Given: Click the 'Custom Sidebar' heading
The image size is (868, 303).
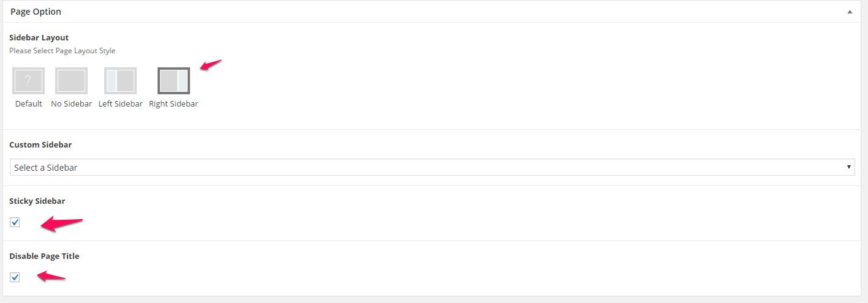Looking at the screenshot, I should pos(40,145).
